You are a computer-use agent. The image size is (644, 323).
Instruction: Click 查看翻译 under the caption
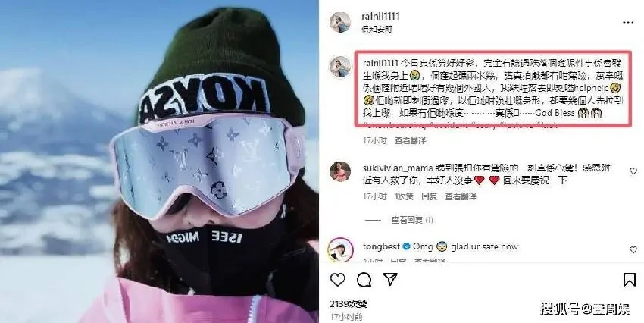point(411,140)
